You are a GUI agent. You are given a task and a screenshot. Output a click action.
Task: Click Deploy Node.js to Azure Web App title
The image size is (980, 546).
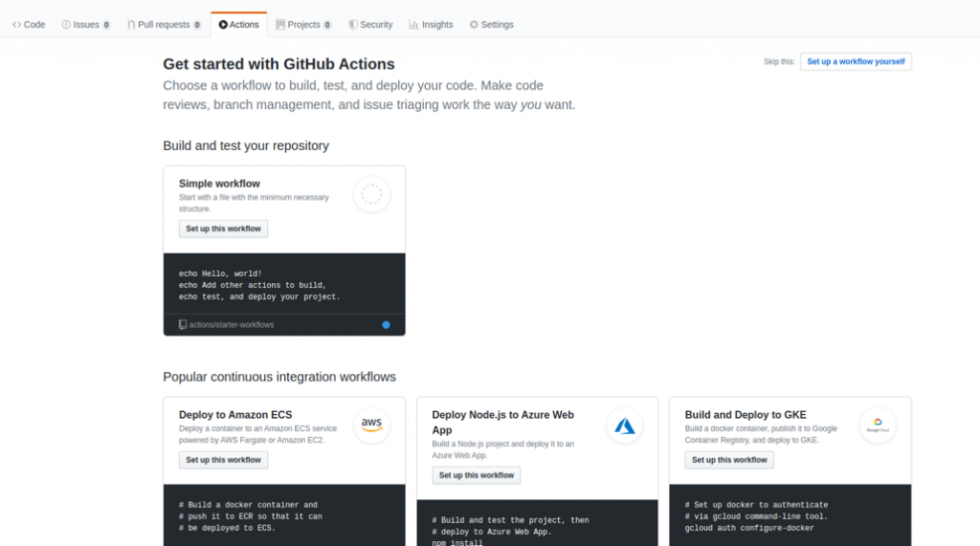click(x=502, y=423)
